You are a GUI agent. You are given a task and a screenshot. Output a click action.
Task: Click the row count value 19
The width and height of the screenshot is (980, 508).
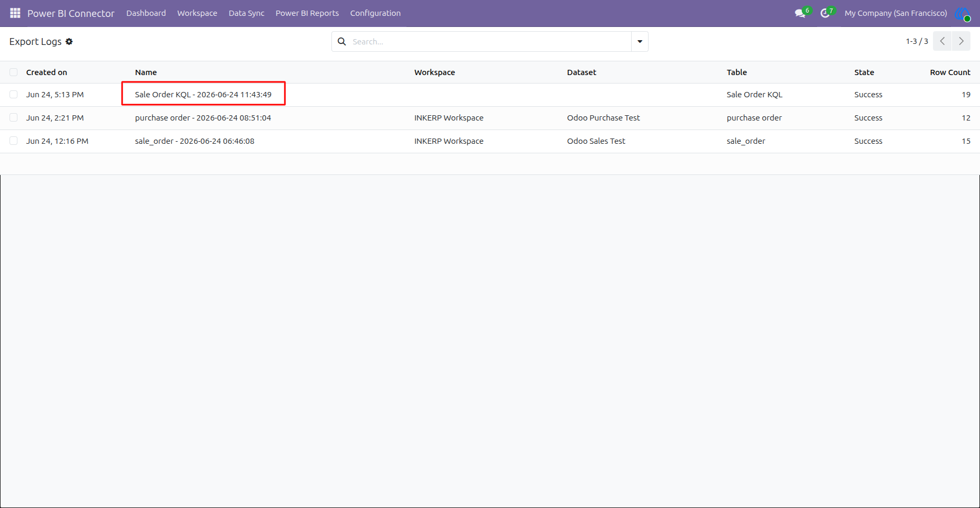(966, 95)
